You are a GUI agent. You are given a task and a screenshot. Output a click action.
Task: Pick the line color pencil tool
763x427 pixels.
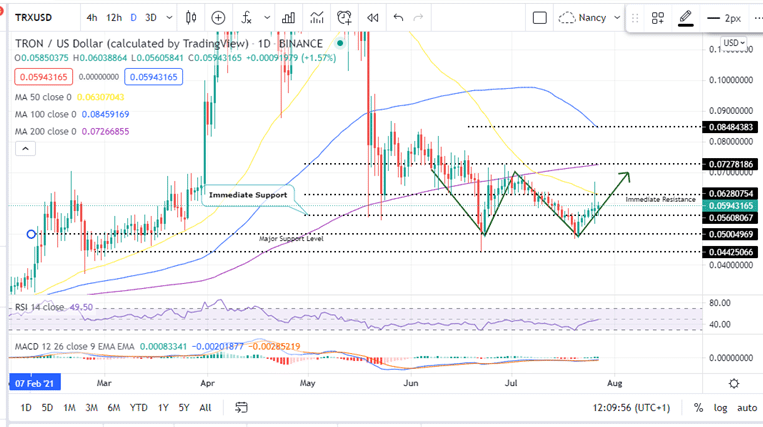(686, 18)
